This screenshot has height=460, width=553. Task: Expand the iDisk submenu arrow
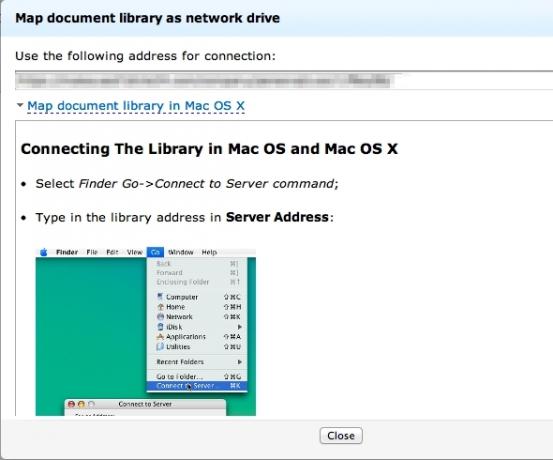tap(240, 327)
